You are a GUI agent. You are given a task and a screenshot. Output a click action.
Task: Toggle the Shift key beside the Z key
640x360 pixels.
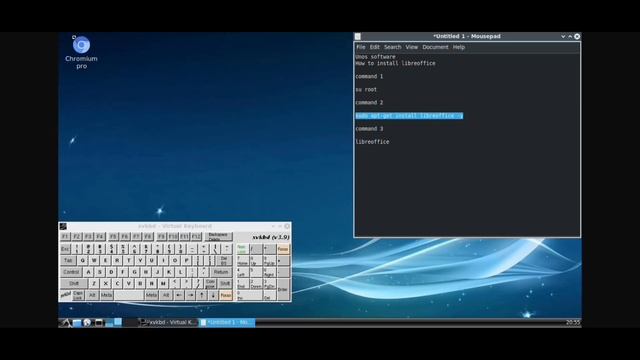pyautogui.click(x=74, y=283)
